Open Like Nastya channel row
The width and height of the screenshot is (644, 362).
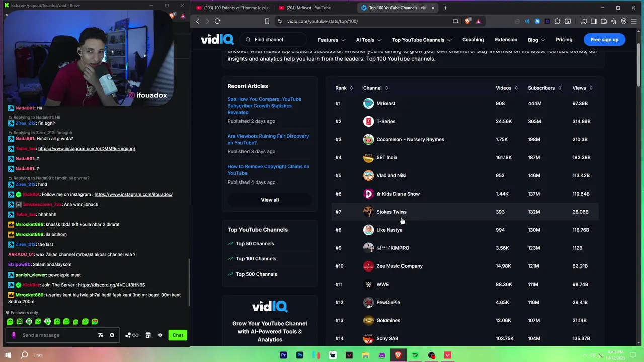point(465,230)
